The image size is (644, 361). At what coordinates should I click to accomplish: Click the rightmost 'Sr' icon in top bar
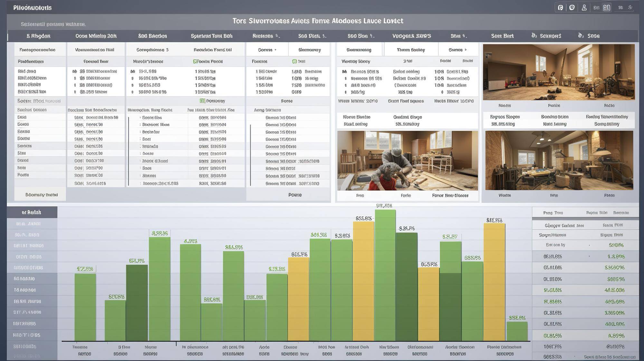[x=630, y=7]
